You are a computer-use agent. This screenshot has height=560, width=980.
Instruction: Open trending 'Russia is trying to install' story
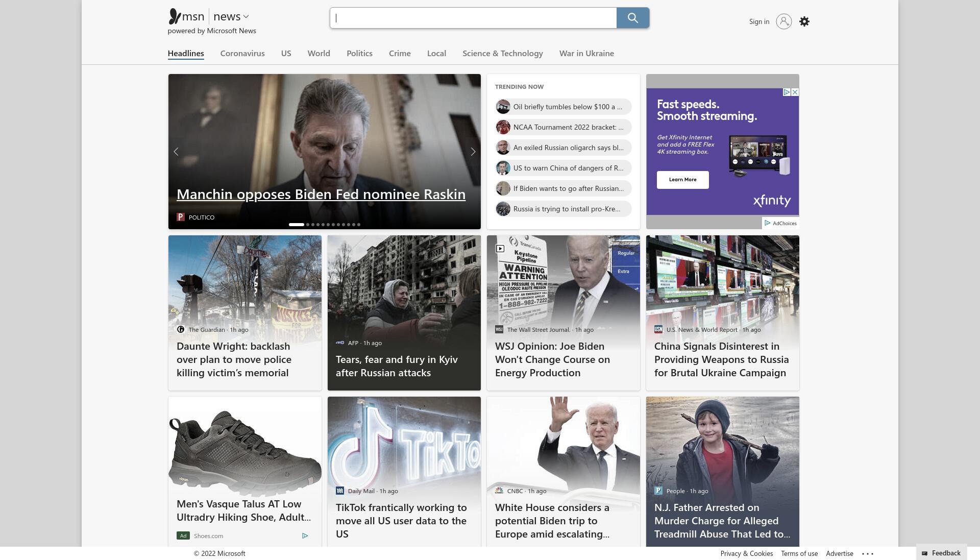[563, 209]
